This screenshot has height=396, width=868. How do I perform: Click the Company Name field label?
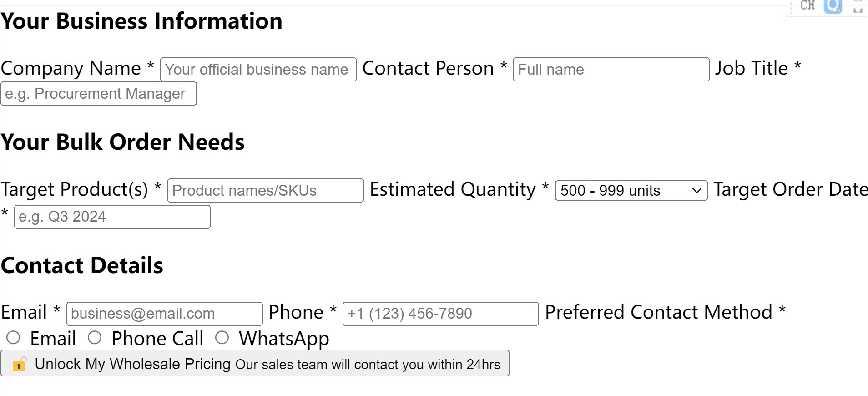[x=71, y=69]
